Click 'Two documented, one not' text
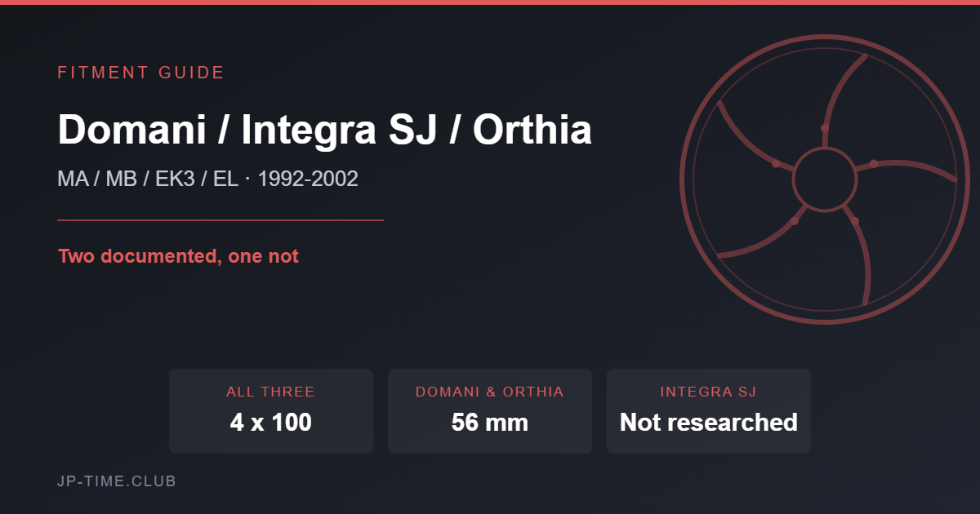This screenshot has width=980, height=514. pyautogui.click(x=179, y=256)
